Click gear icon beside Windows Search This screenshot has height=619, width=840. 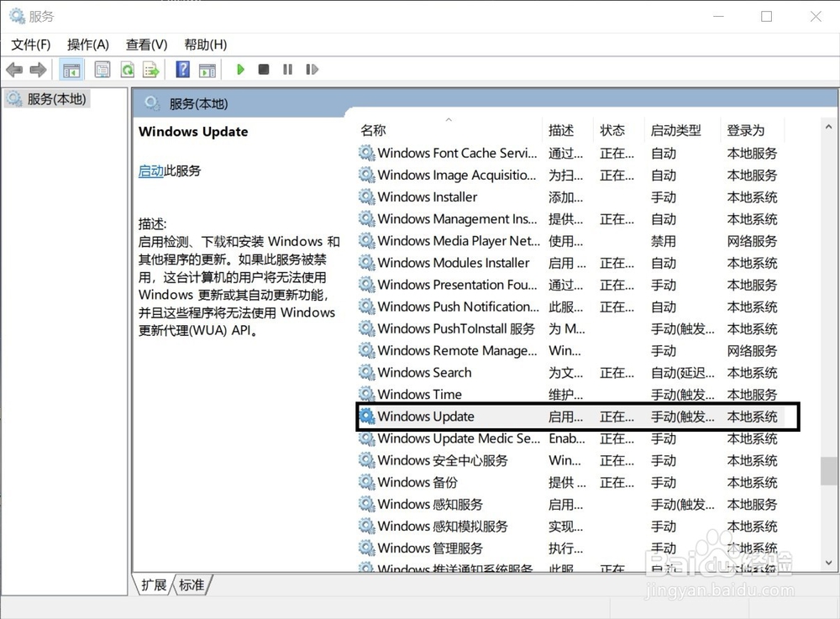pyautogui.click(x=366, y=372)
